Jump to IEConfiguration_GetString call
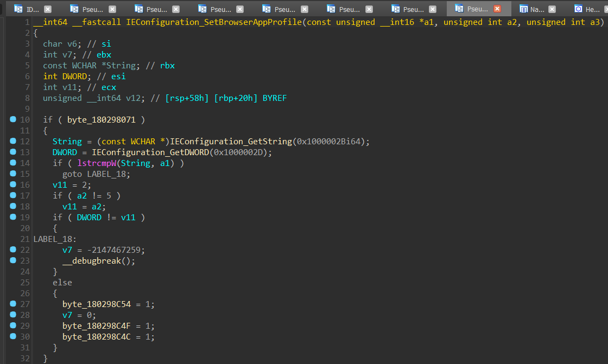608x364 pixels. pos(231,142)
